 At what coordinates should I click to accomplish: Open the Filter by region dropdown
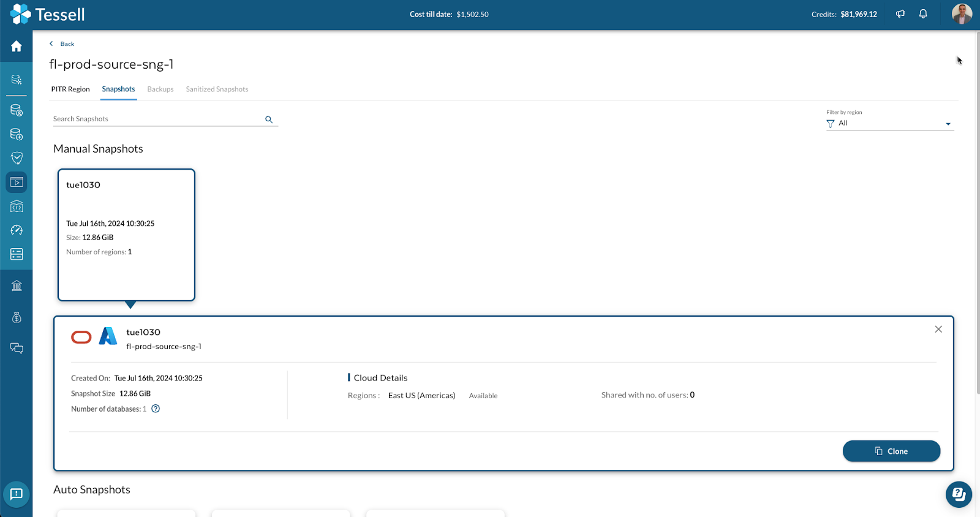(x=890, y=123)
